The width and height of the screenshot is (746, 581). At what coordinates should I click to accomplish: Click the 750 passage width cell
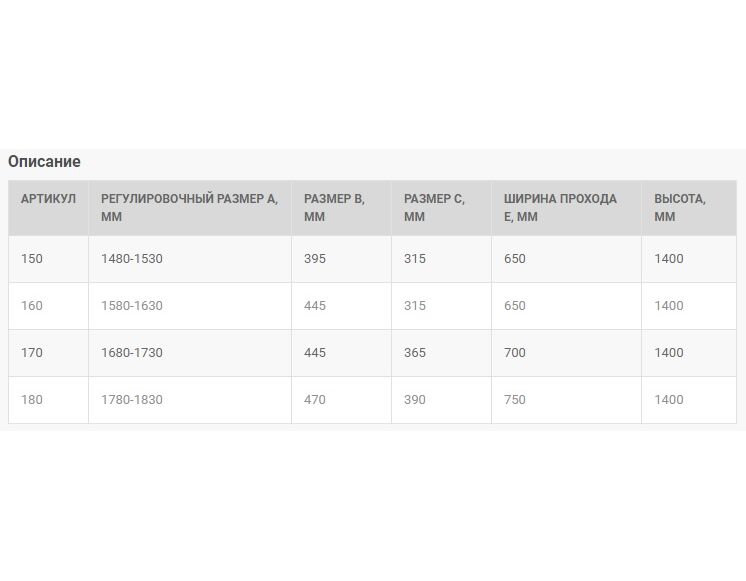pos(567,400)
